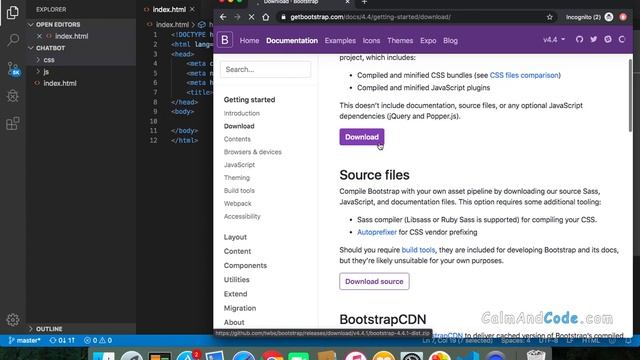This screenshot has width=640, height=360.
Task: Click the sync changes status bar item
Action: [x=62, y=340]
